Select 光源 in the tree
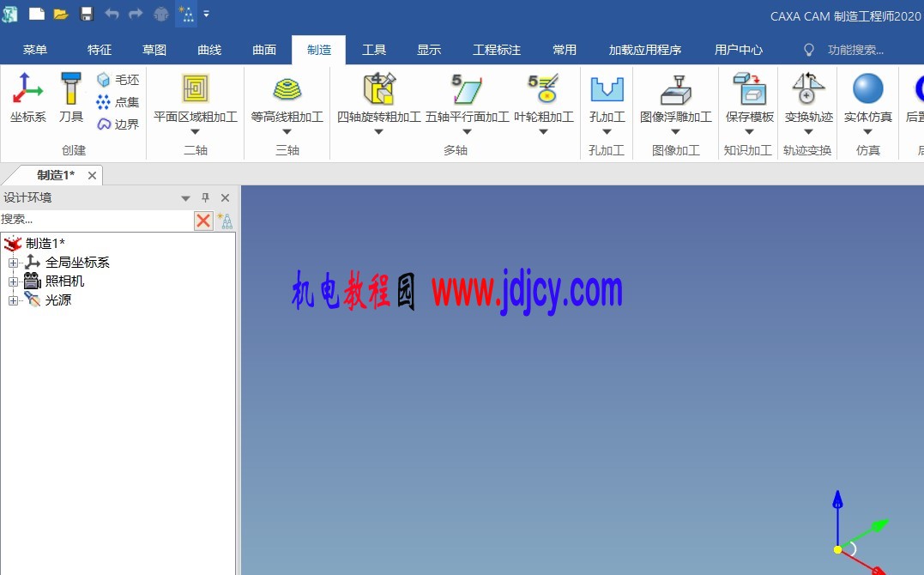Viewport: 924px width, 575px height. (58, 300)
